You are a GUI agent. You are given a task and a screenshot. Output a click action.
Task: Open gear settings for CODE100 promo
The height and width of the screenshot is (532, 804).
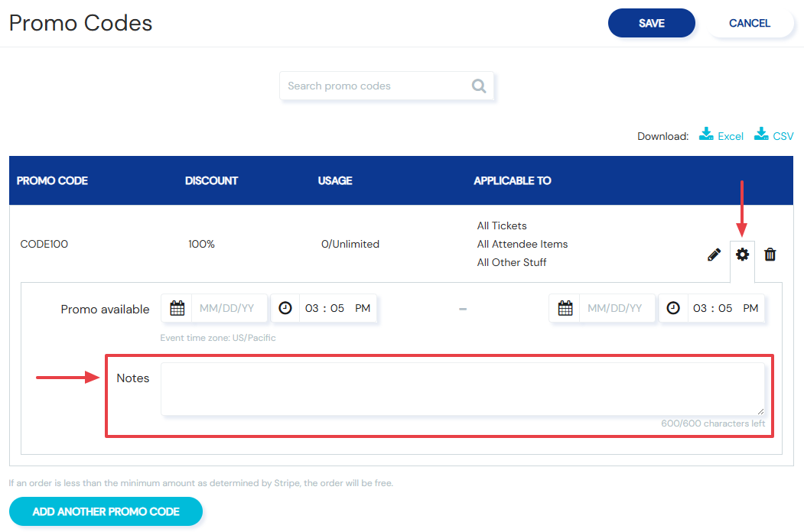click(742, 255)
